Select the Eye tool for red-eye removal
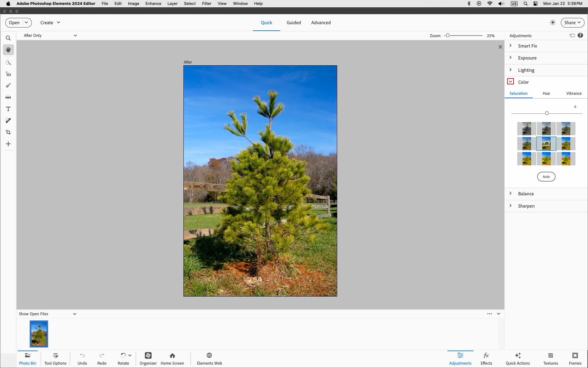The width and height of the screenshot is (588, 368). pyautogui.click(x=8, y=74)
